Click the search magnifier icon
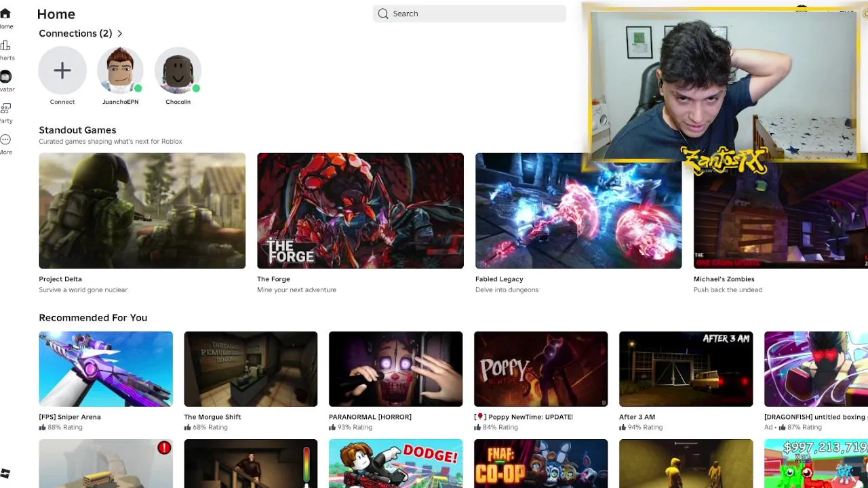868x488 pixels. (383, 14)
